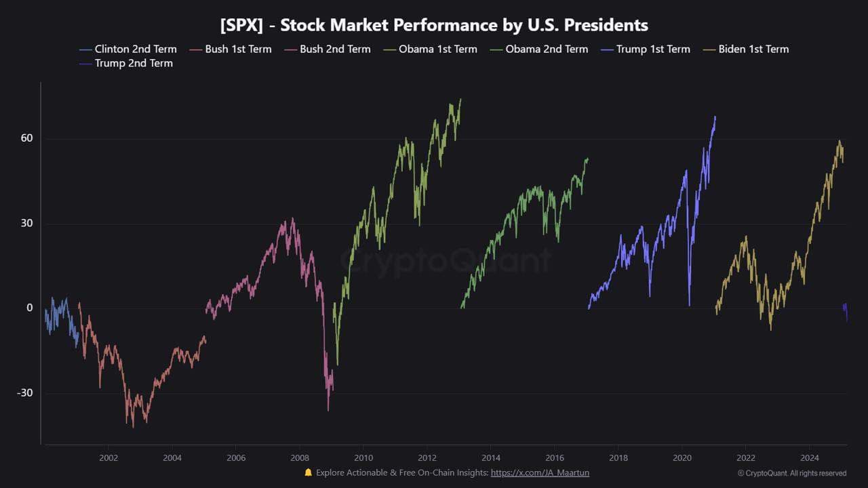Toggle Trump 2nd Term legend entry
This screenshot has width=868, height=488.
pyautogui.click(x=134, y=63)
